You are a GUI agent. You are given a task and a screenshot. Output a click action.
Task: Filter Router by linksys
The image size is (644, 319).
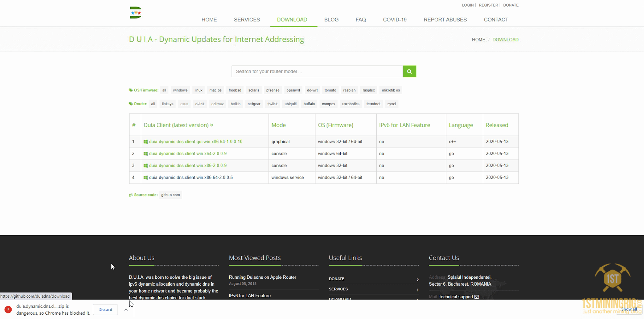pyautogui.click(x=168, y=104)
